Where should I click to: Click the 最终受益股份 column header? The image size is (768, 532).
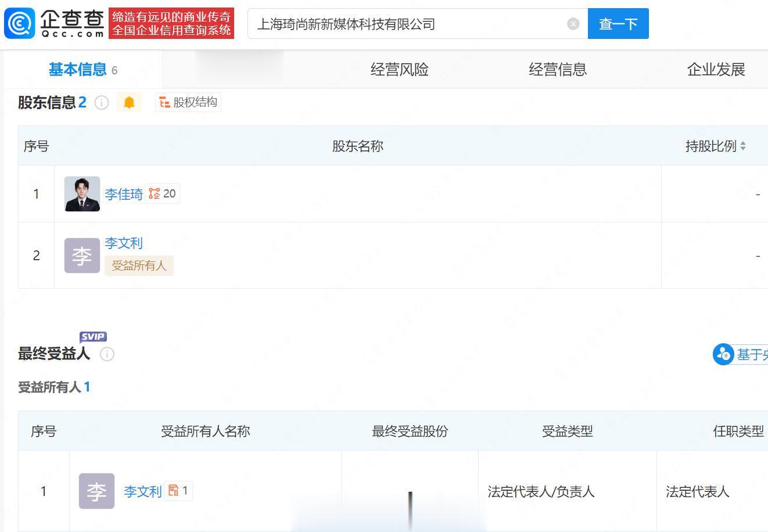click(410, 432)
